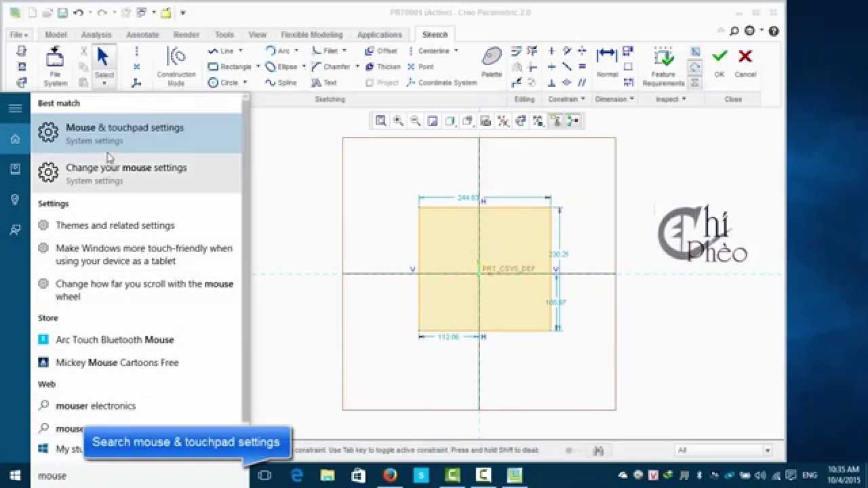Apply the Vertical constraint

(x=551, y=51)
